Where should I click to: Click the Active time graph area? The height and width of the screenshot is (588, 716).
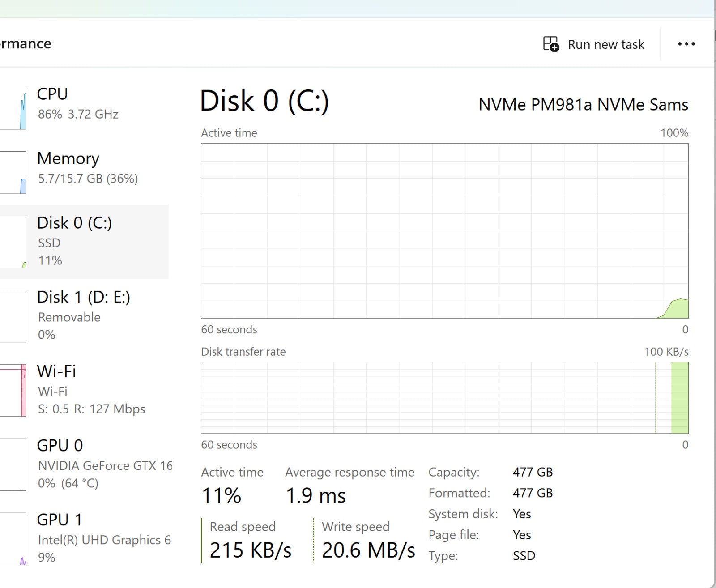click(444, 230)
